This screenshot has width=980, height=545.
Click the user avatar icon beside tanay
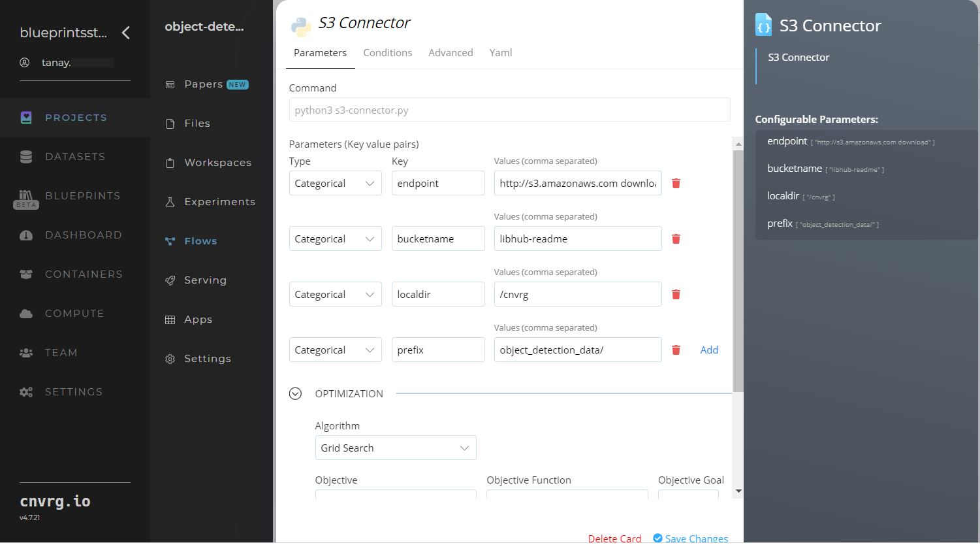click(25, 63)
